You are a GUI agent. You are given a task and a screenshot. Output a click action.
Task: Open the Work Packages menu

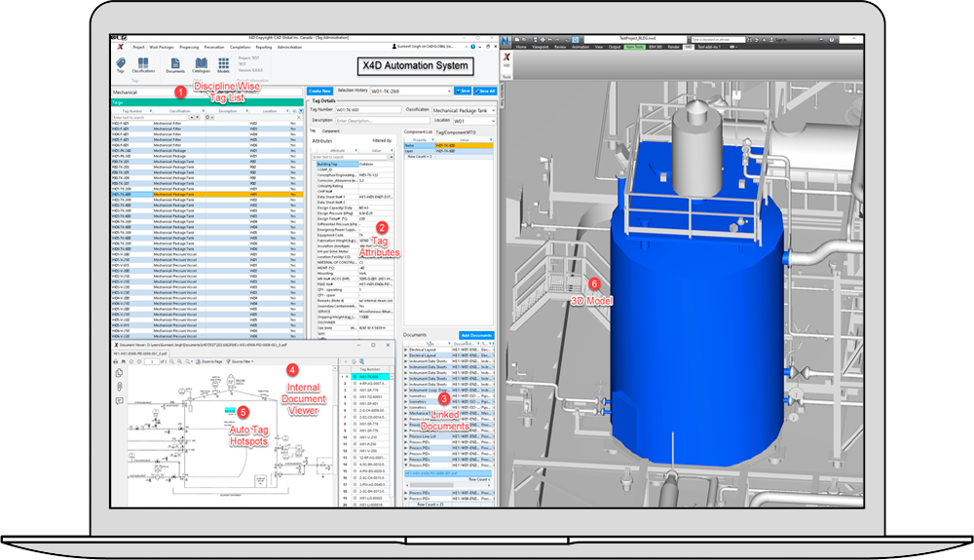click(x=162, y=47)
